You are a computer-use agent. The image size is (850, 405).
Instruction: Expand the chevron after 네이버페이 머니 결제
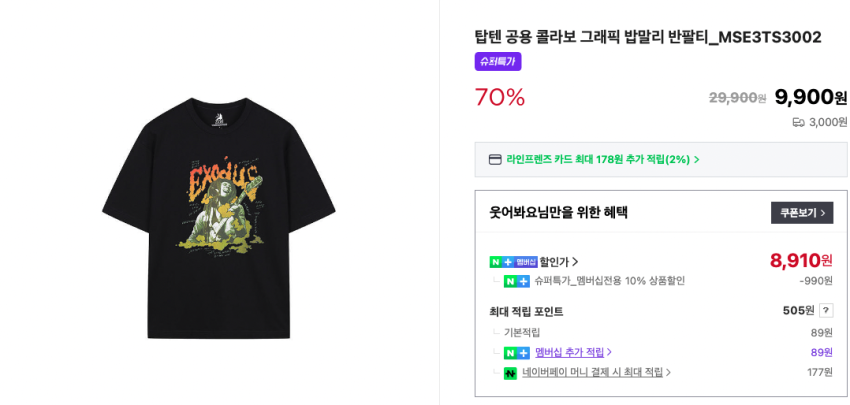(x=668, y=373)
